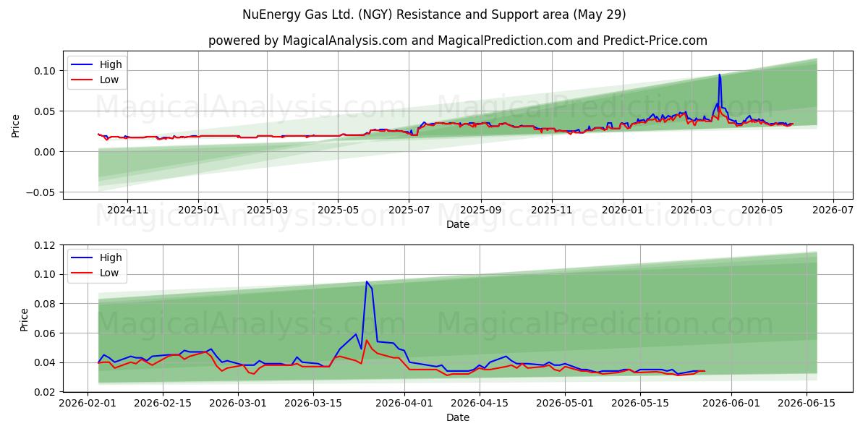Viewport: 868px width, 434px height.
Task: Click the price spike peak in bottom chart
Action: [367, 281]
